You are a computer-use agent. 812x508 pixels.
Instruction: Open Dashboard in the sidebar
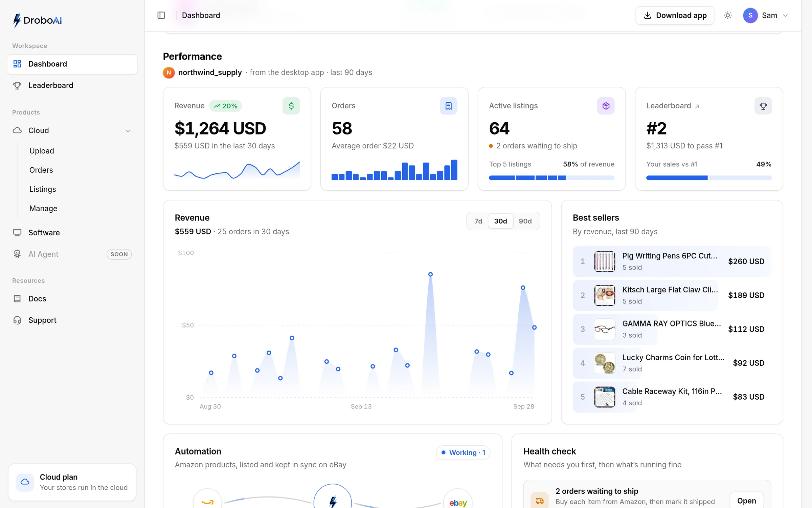72,64
